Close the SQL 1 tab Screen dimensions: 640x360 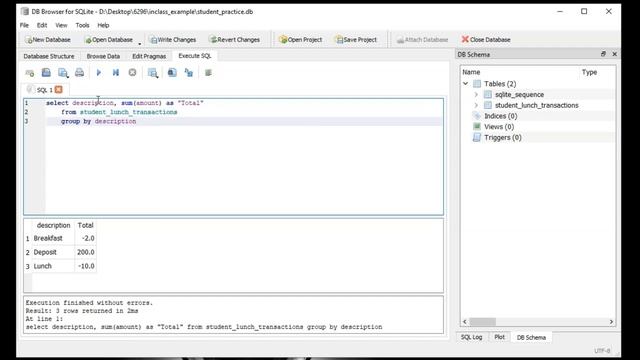[59, 89]
